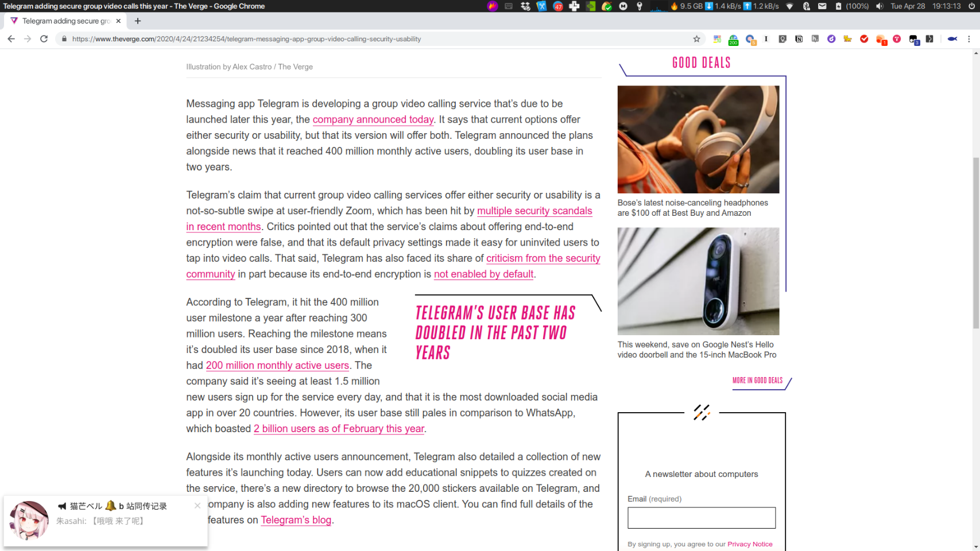Select the Telegram adding secure group tab
Screen dimensions: 980x551
pyautogui.click(x=66, y=21)
